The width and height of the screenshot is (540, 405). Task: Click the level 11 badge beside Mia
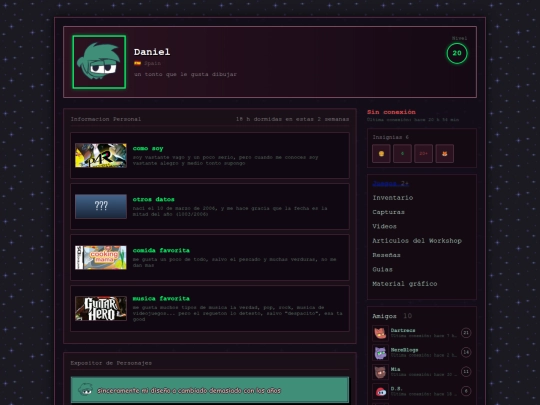click(466, 372)
